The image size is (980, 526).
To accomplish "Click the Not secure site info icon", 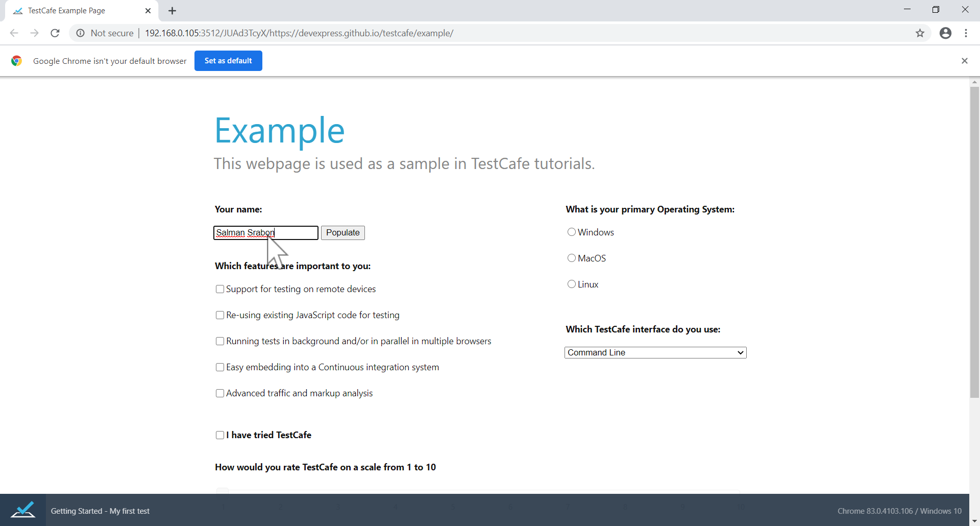I will 80,33.
